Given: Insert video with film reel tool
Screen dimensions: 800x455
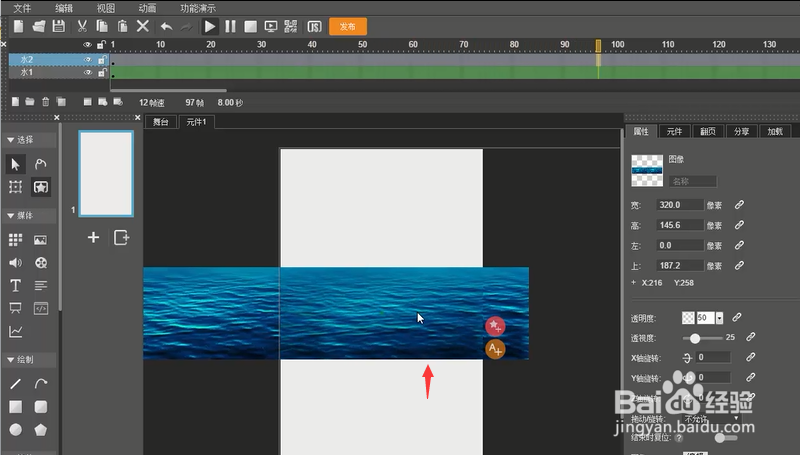Looking at the screenshot, I should pos(41,263).
